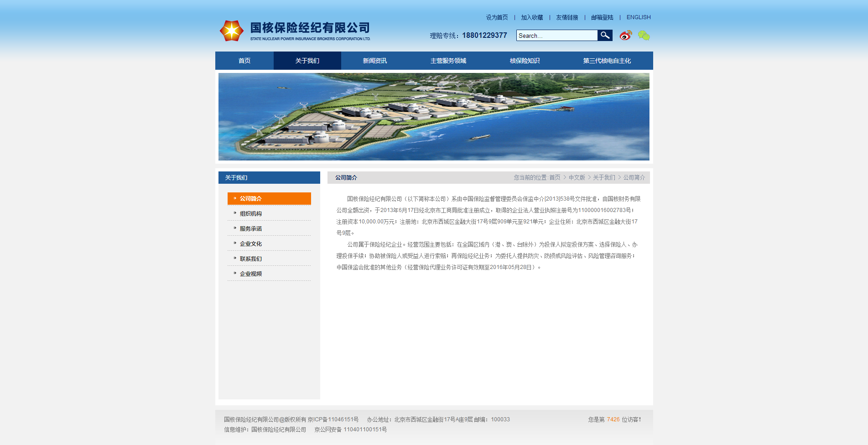Open 联系我们 sidebar entry
This screenshot has height=445, width=868.
tap(251, 259)
